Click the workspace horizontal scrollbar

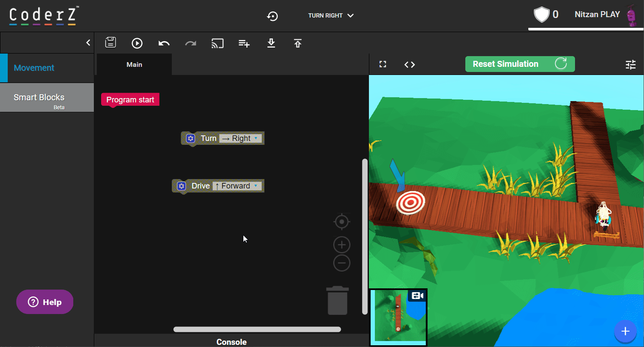click(257, 329)
